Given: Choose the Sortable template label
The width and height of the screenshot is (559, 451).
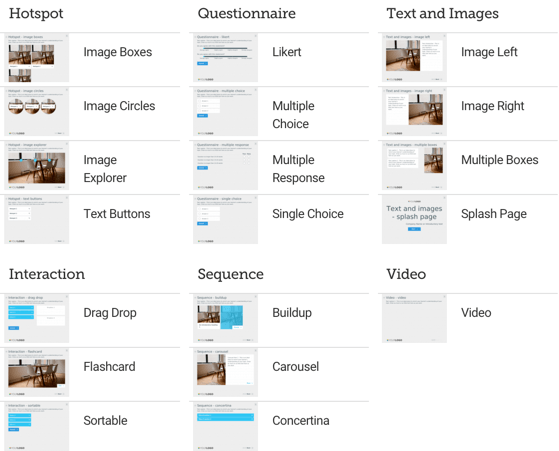Looking at the screenshot, I should pyautogui.click(x=105, y=420).
